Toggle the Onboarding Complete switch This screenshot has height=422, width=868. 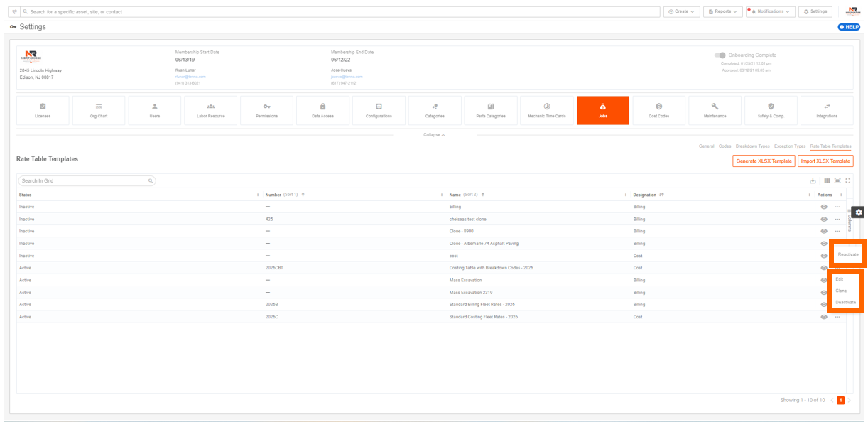[x=720, y=55]
